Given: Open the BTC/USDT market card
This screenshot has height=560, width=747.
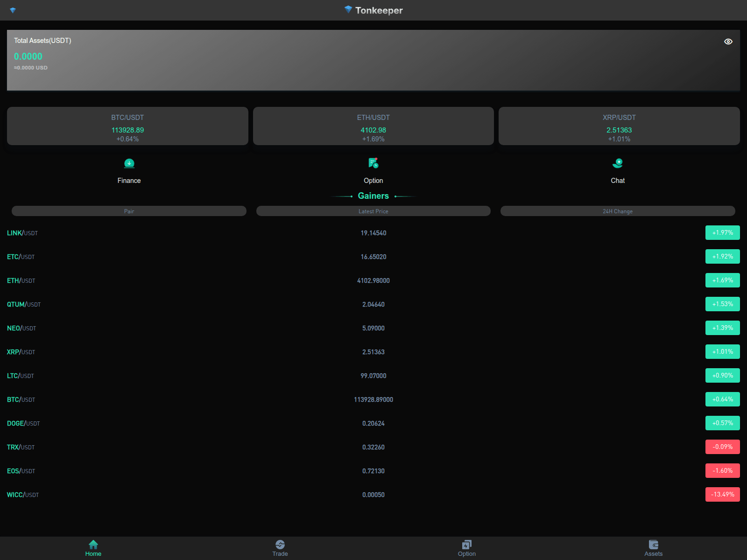Looking at the screenshot, I should tap(127, 126).
